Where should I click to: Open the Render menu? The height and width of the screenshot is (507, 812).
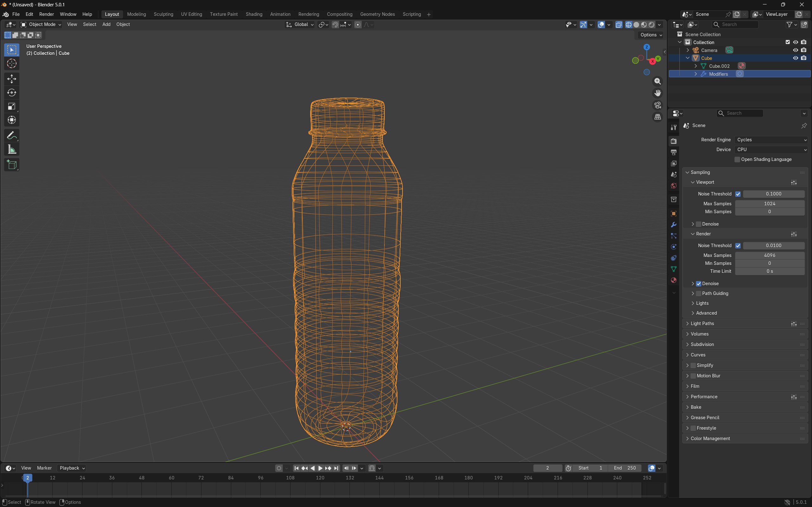coord(46,15)
